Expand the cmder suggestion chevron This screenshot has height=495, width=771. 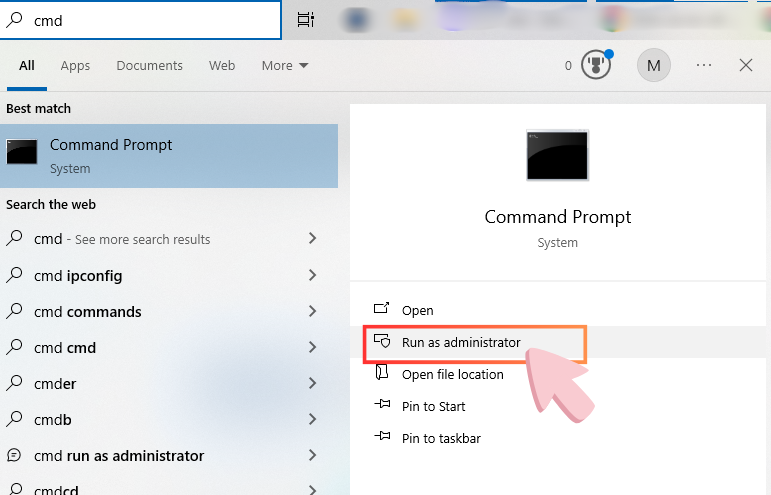[313, 383]
